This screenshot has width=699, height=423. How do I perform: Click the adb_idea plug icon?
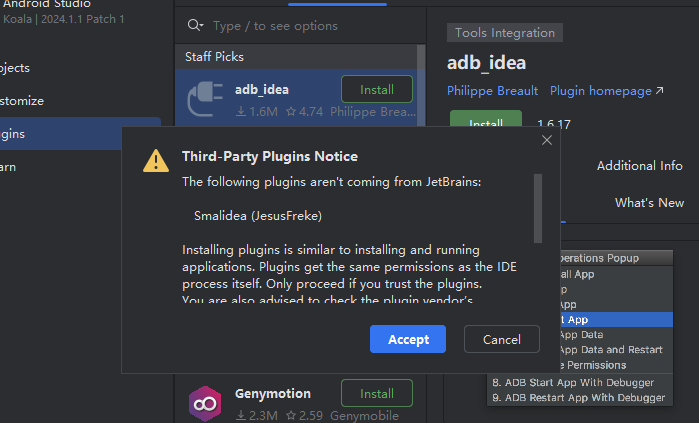(x=205, y=99)
